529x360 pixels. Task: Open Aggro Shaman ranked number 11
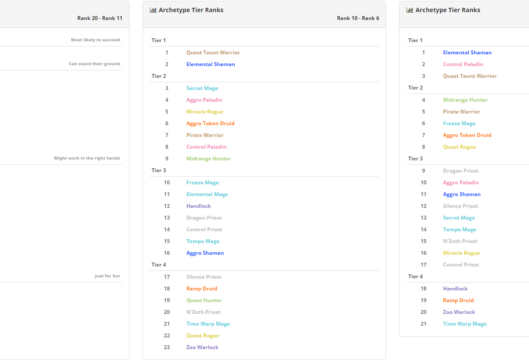point(462,194)
